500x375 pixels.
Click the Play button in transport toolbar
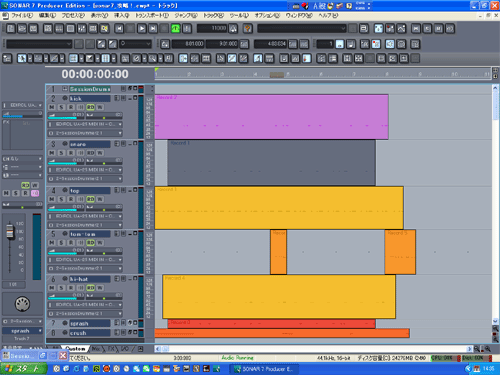point(142,29)
